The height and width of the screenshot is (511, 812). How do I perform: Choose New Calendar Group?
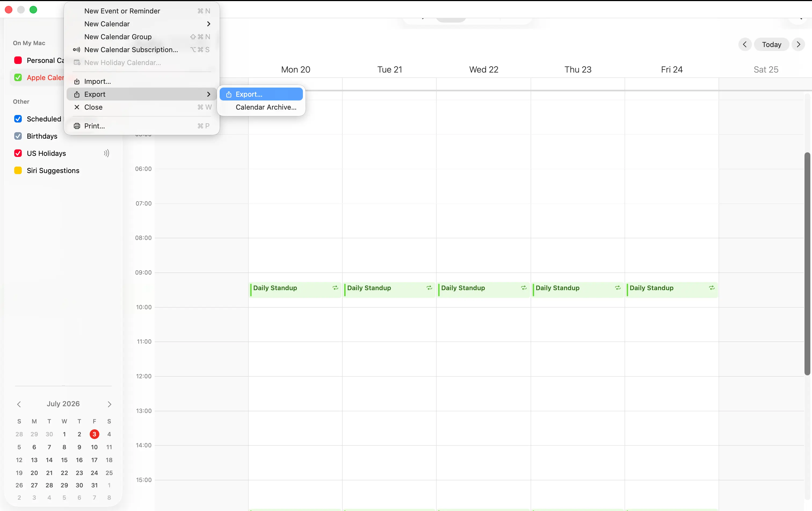[142, 37]
